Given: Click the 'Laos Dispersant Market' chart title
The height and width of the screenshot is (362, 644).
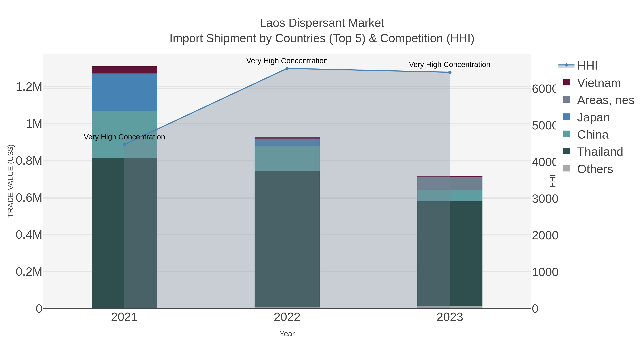Looking at the screenshot, I should [x=322, y=23].
